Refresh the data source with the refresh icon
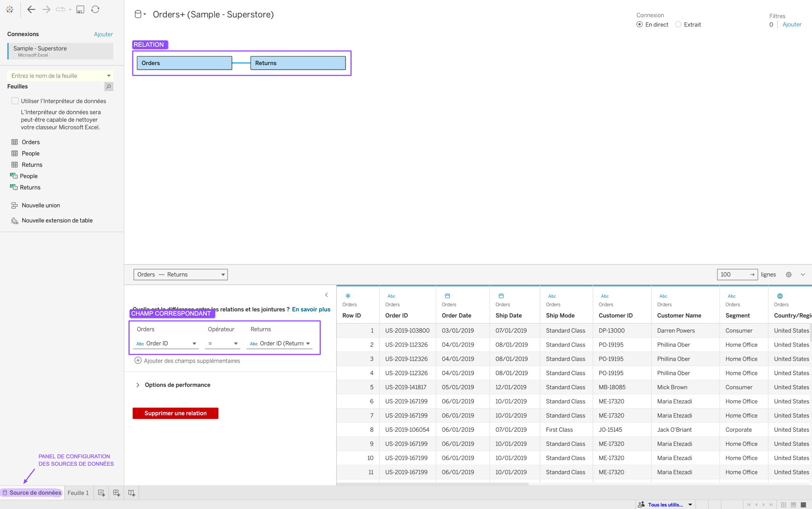 [x=95, y=9]
